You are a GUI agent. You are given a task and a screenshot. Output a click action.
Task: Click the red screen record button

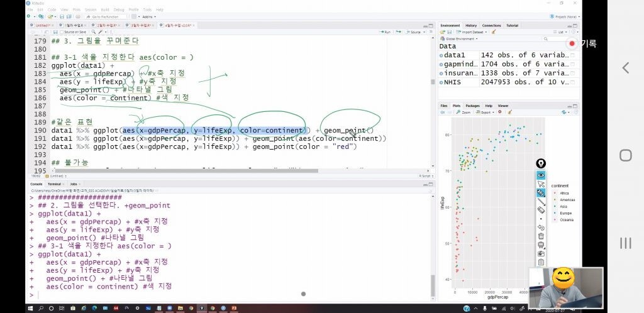572,43
